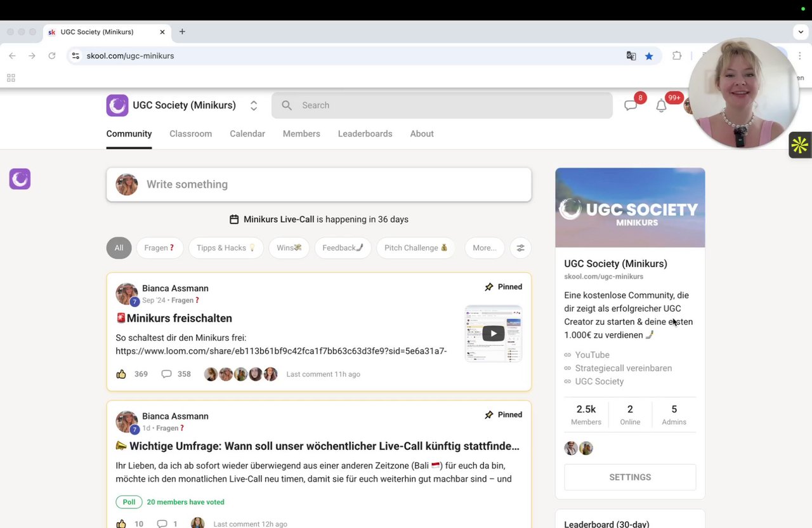Click the SETTINGS button
This screenshot has height=528, width=812.
630,477
